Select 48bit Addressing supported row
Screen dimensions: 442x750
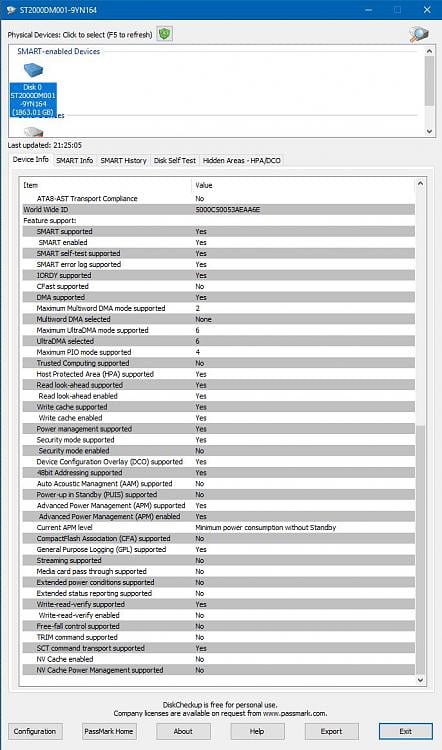pyautogui.click(x=218, y=473)
